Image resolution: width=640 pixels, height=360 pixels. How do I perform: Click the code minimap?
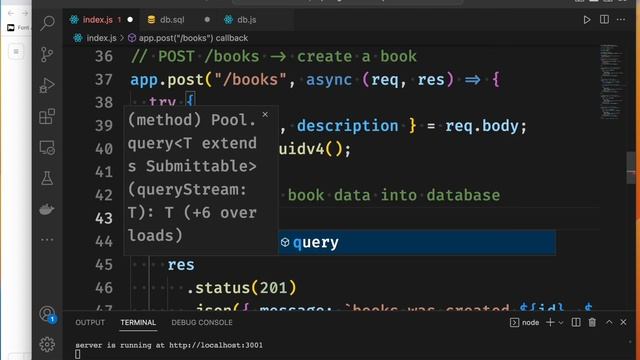(x=611, y=81)
